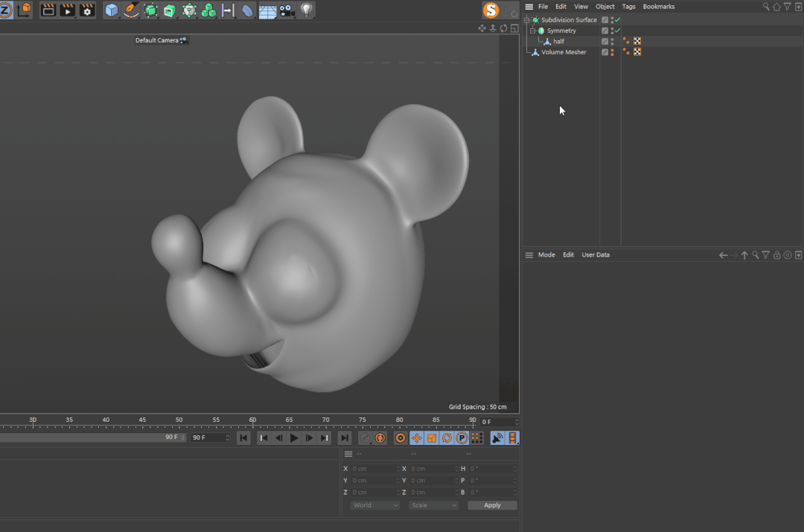
Task: Open the World coordinate dropdown
Action: pos(374,505)
